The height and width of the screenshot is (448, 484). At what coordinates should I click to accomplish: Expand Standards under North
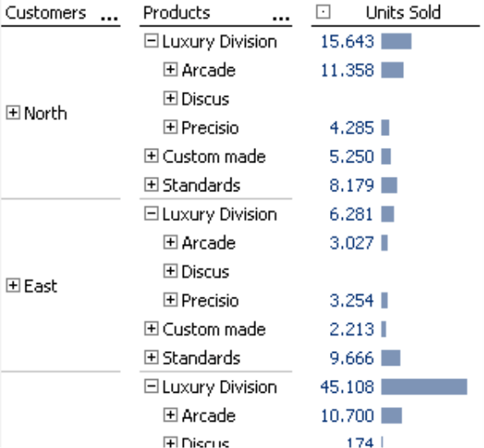click(151, 184)
